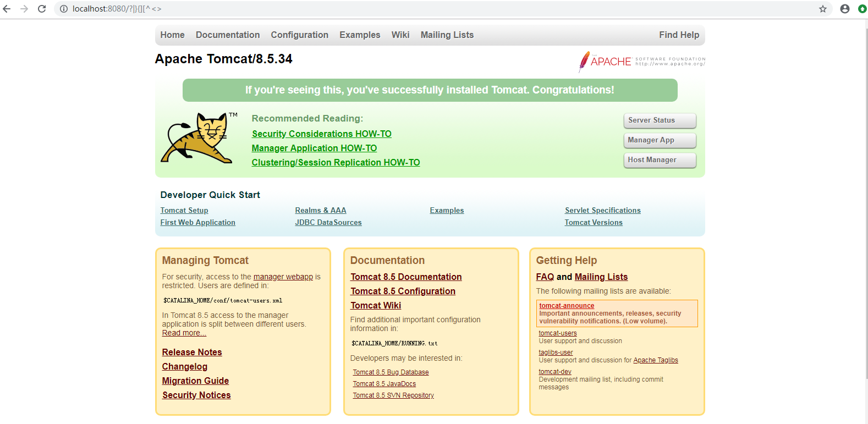Open Clustering/Session Replication HOW-TO link
Viewport: 868px width, 424px height.
[336, 162]
